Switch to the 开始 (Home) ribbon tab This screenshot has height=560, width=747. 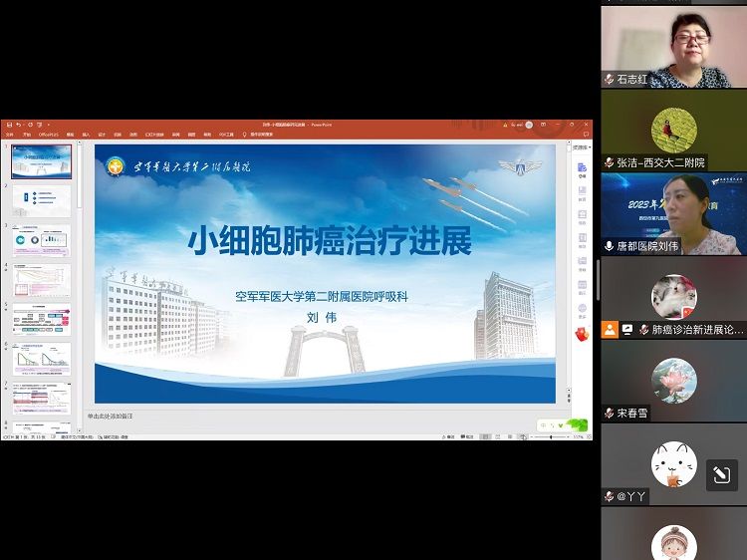[x=26, y=135]
